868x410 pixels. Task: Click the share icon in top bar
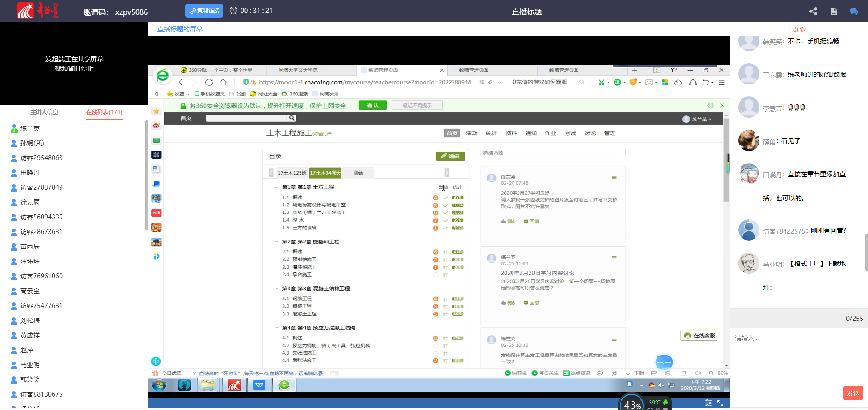click(x=813, y=12)
